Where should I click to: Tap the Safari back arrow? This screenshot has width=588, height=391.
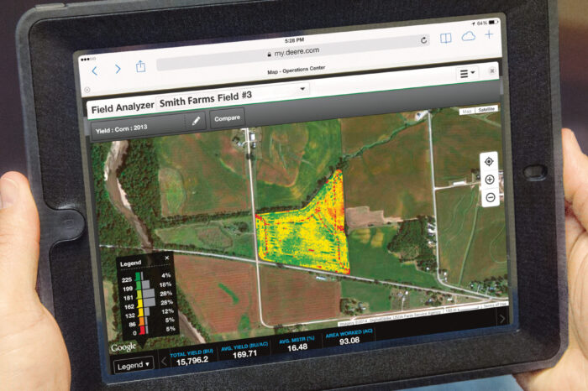click(x=95, y=70)
